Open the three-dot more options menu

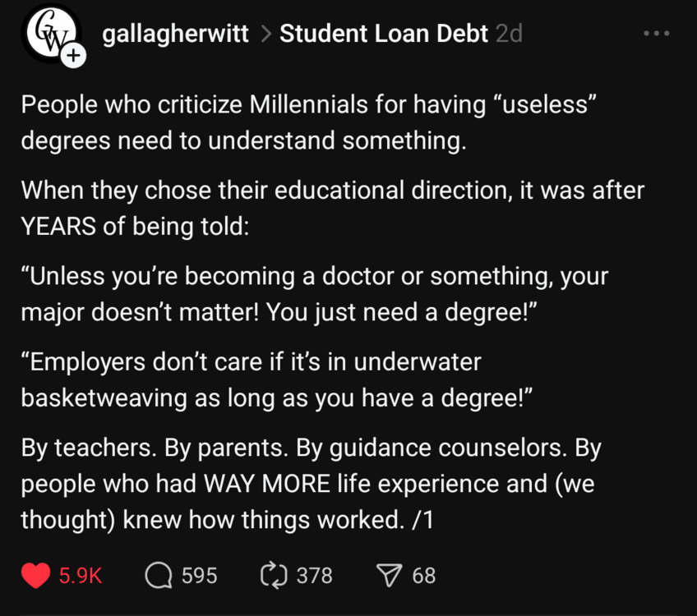pyautogui.click(x=657, y=34)
